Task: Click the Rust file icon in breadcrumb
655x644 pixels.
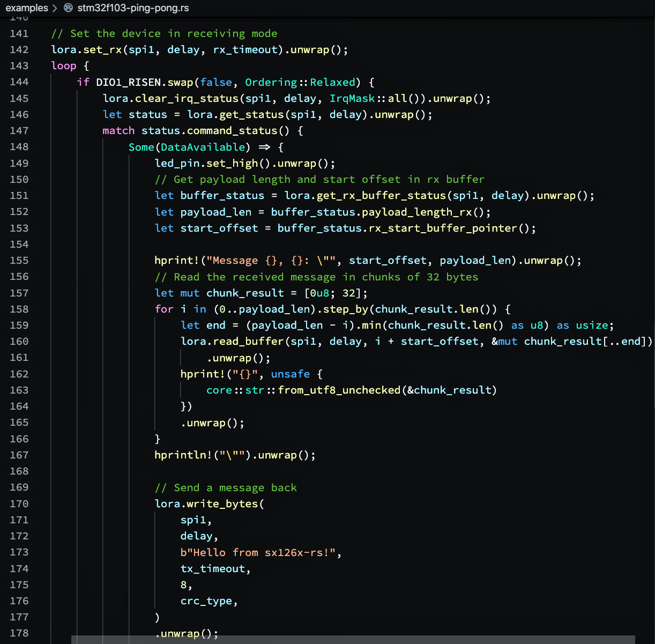Action: (x=68, y=8)
